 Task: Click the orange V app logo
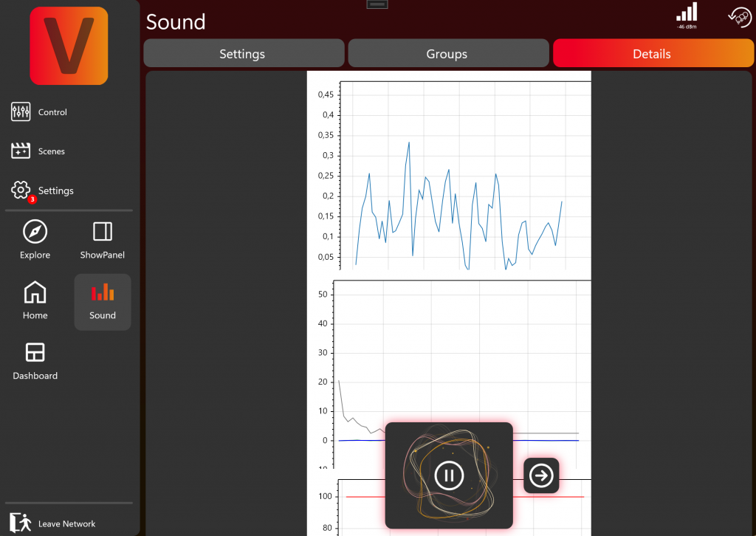[x=69, y=46]
